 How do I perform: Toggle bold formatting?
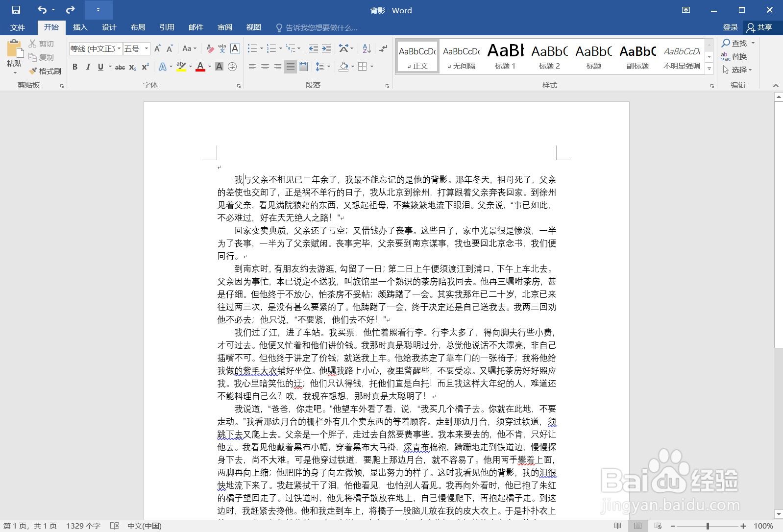click(x=75, y=67)
